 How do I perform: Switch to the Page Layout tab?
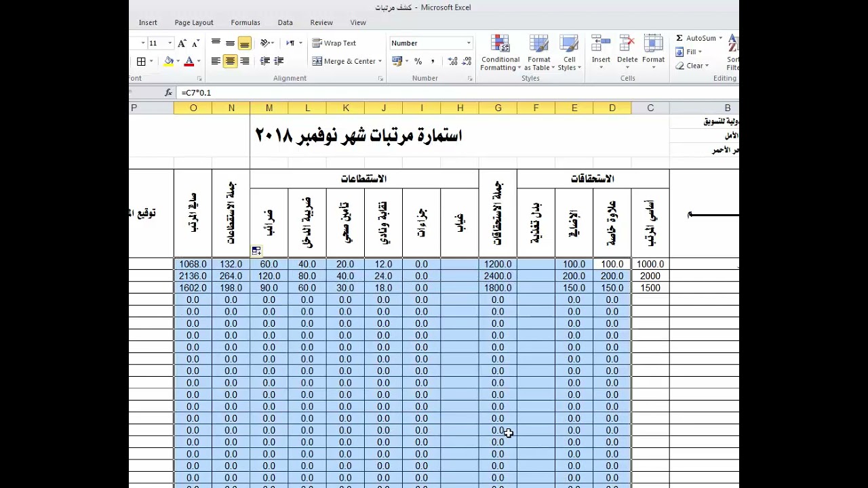pyautogui.click(x=194, y=22)
